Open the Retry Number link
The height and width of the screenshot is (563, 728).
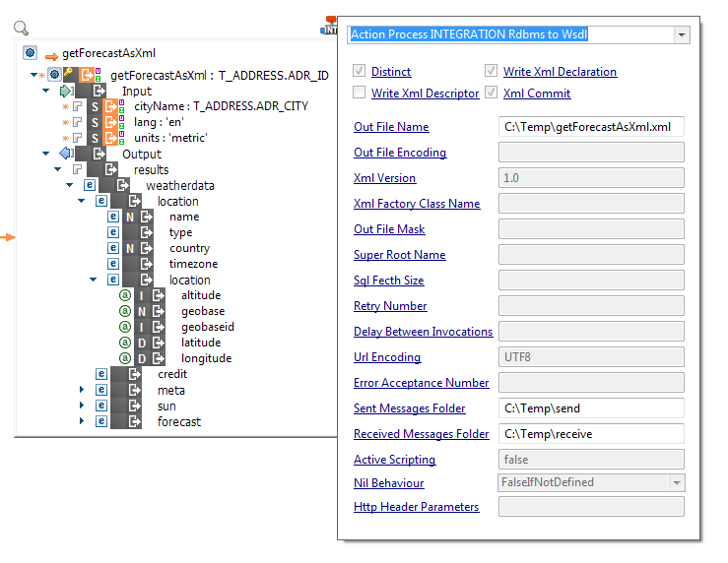click(390, 306)
